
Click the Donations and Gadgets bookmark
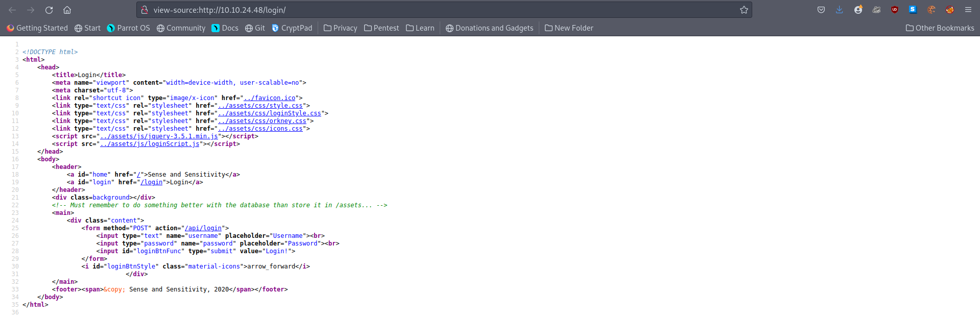(x=489, y=28)
